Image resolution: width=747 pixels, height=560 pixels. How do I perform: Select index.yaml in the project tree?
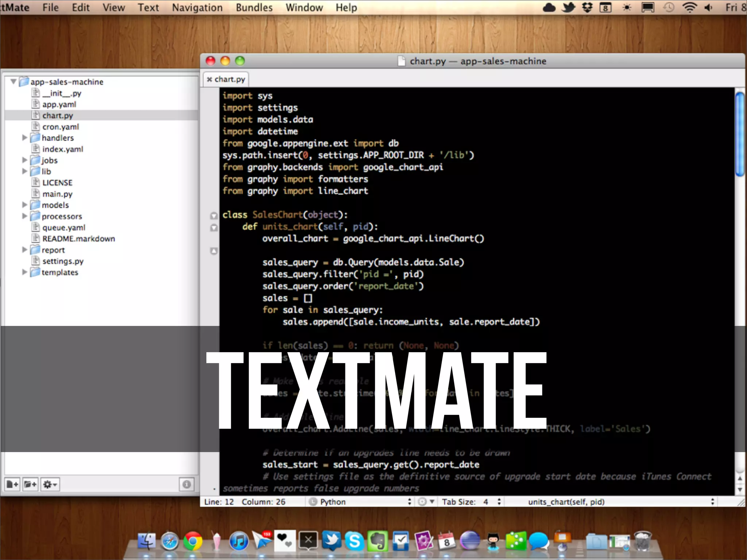(x=63, y=149)
